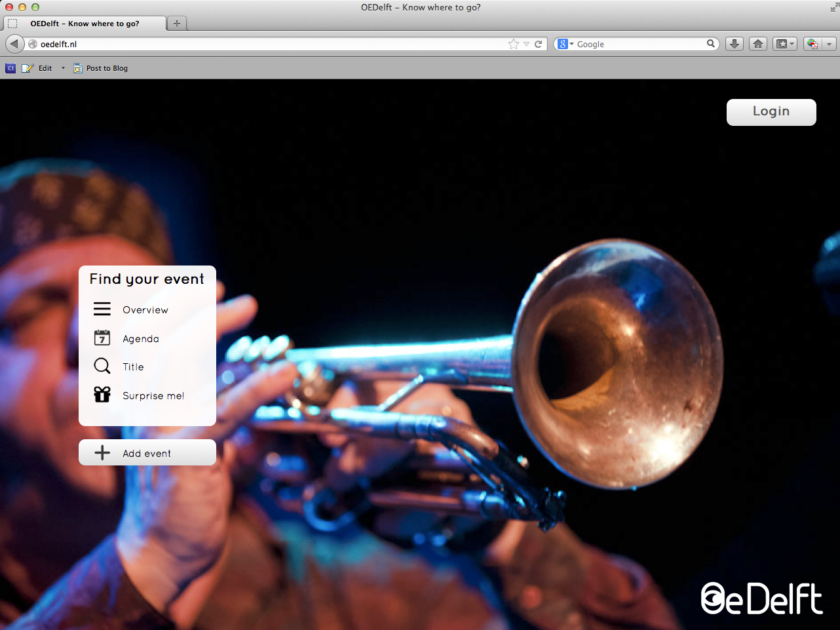
Task: Click the Title magnifying glass icon
Action: pos(102,366)
